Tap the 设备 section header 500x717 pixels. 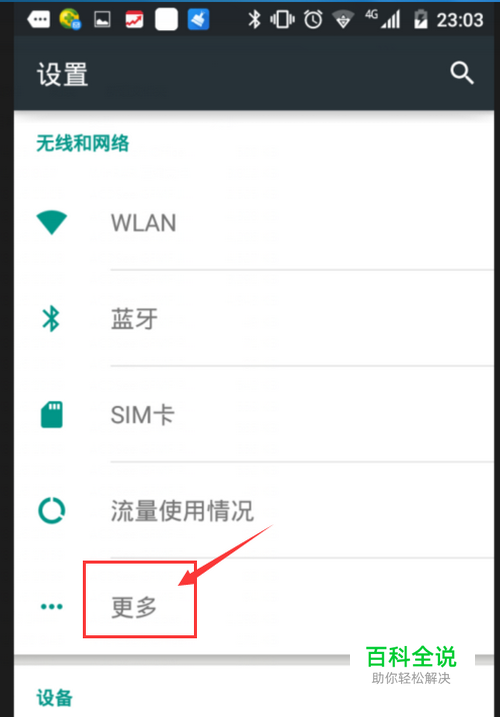[55, 698]
